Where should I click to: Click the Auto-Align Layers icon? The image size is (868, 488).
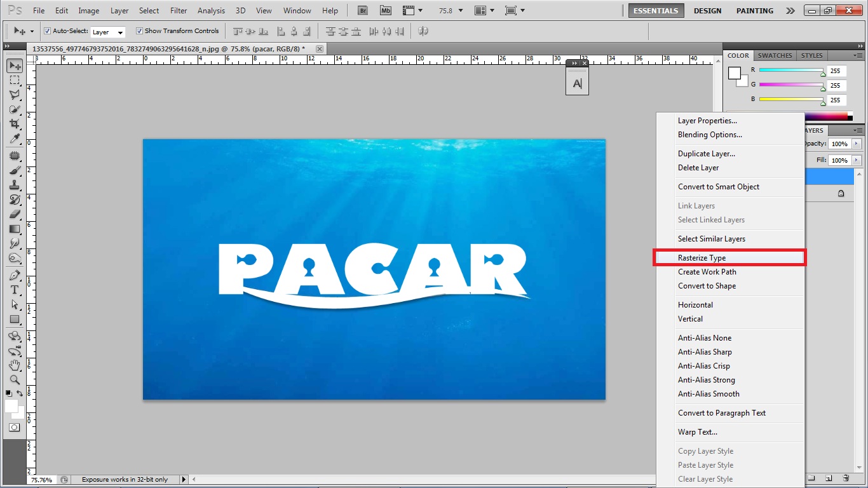(423, 31)
